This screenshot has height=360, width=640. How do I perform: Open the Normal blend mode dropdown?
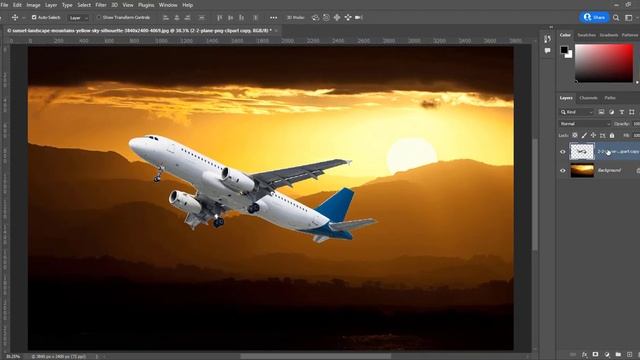(584, 124)
